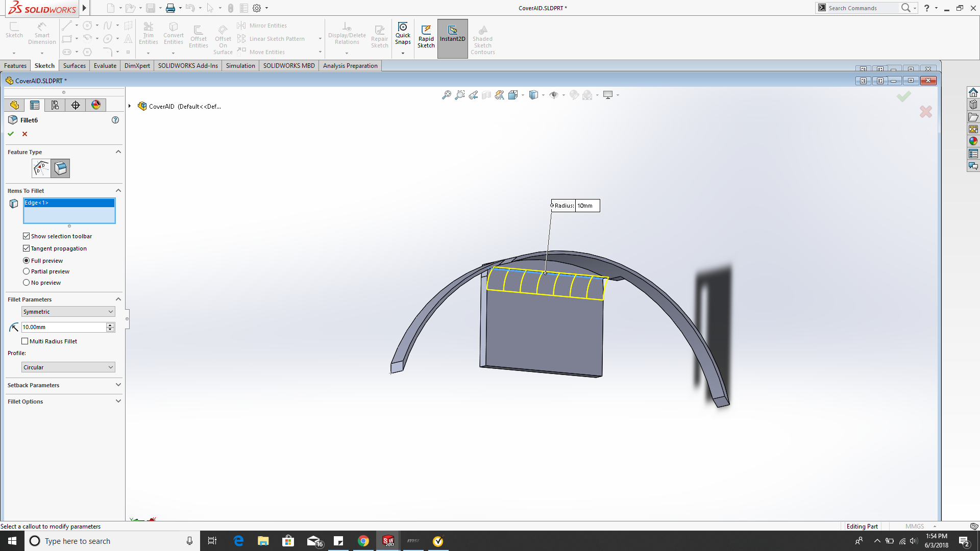Open FeatureManager design tree tab
This screenshot has width=980, height=551.
[14, 105]
